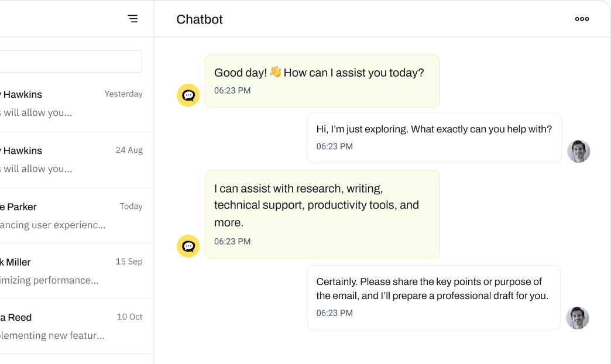
Task: Click the user avatar next to the email reply
Action: click(x=578, y=318)
